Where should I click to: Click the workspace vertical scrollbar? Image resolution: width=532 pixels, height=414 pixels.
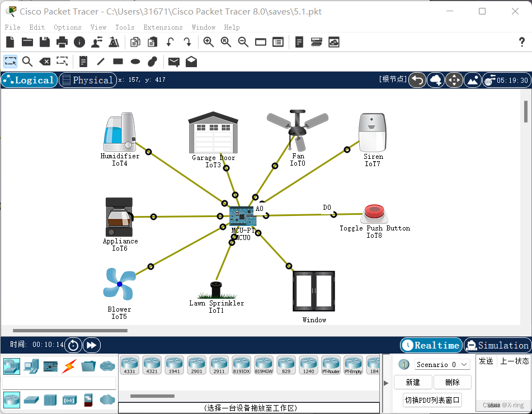[525, 111]
